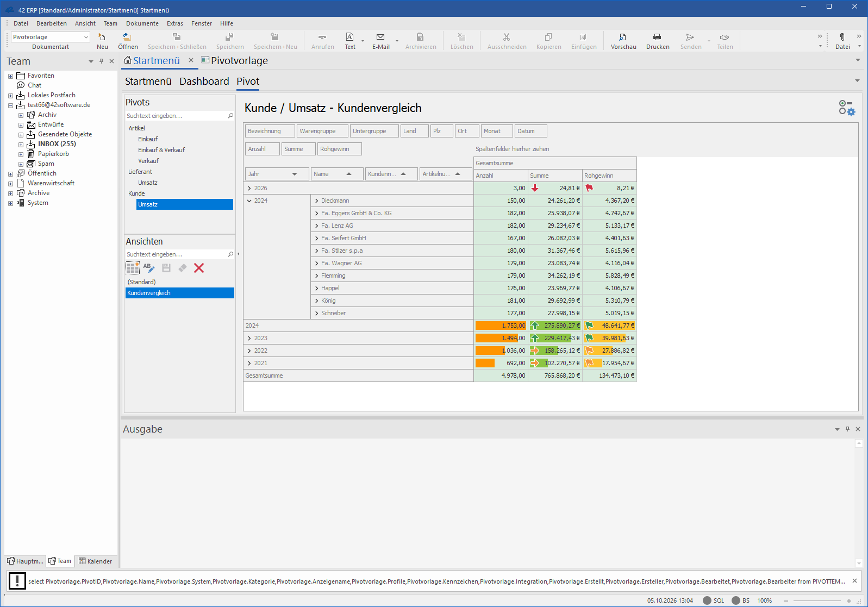Viewport: 868px width, 607px height.
Task: Click the red X delete view icon
Action: [199, 268]
